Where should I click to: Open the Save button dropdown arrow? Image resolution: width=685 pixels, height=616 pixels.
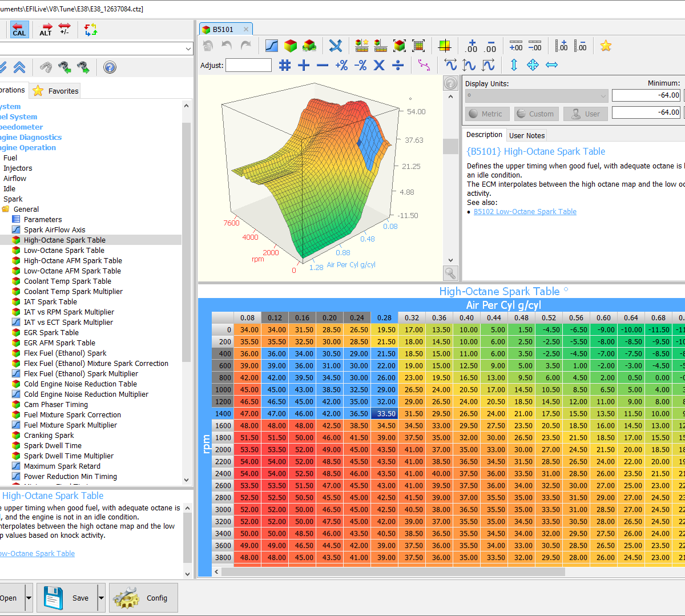(x=101, y=598)
